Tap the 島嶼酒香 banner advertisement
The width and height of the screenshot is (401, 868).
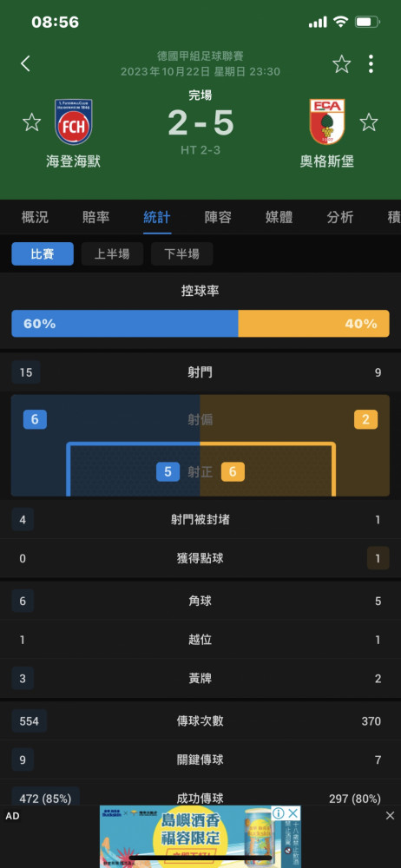tap(200, 837)
